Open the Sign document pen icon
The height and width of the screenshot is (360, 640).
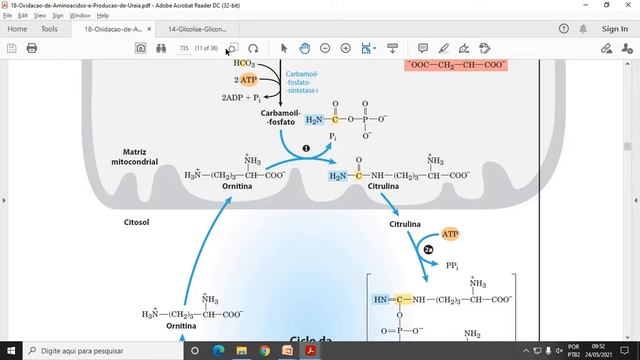click(x=464, y=48)
